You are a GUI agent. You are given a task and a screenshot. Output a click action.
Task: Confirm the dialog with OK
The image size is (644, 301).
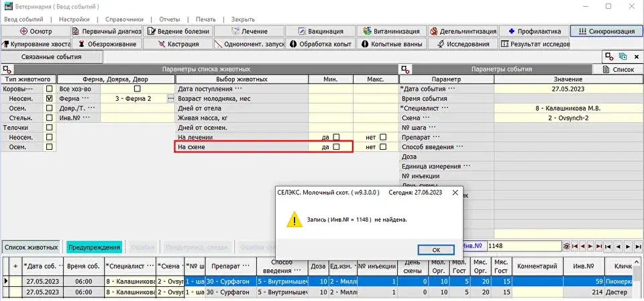pos(436,249)
